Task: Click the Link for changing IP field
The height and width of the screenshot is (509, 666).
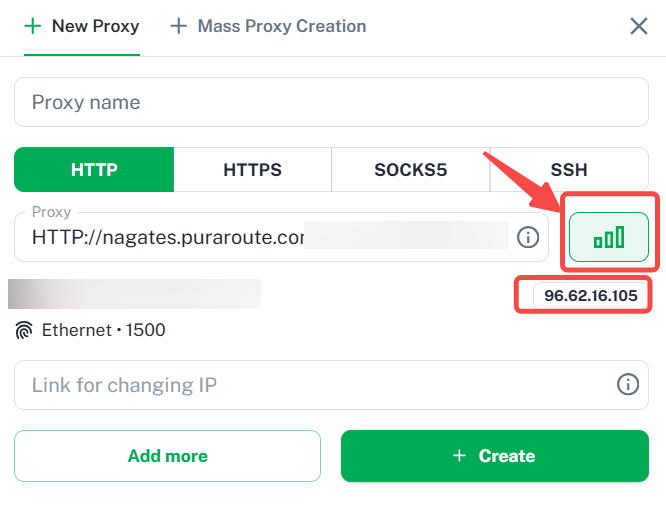Action: [x=331, y=385]
